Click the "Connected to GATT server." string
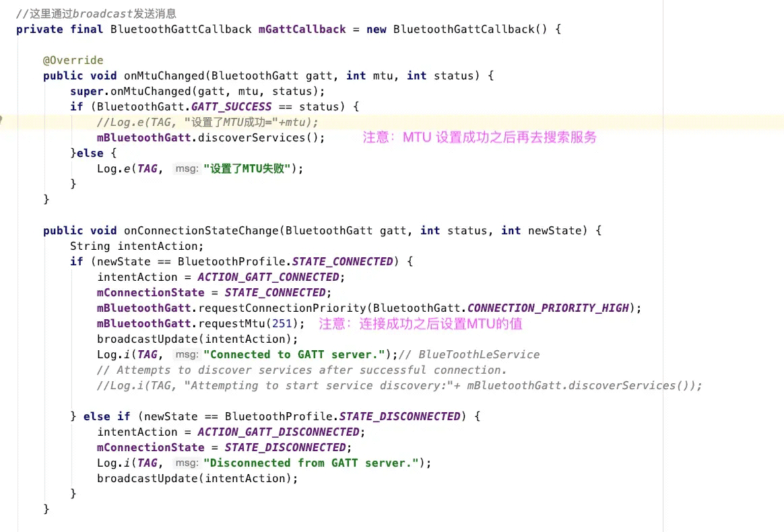Screen dimensions: 784x532 294,355
